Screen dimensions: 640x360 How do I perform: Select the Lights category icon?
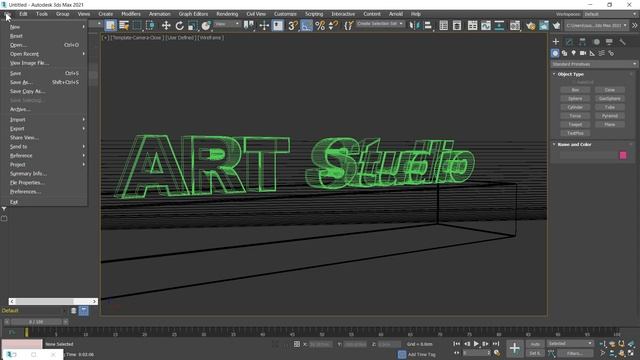574,53
